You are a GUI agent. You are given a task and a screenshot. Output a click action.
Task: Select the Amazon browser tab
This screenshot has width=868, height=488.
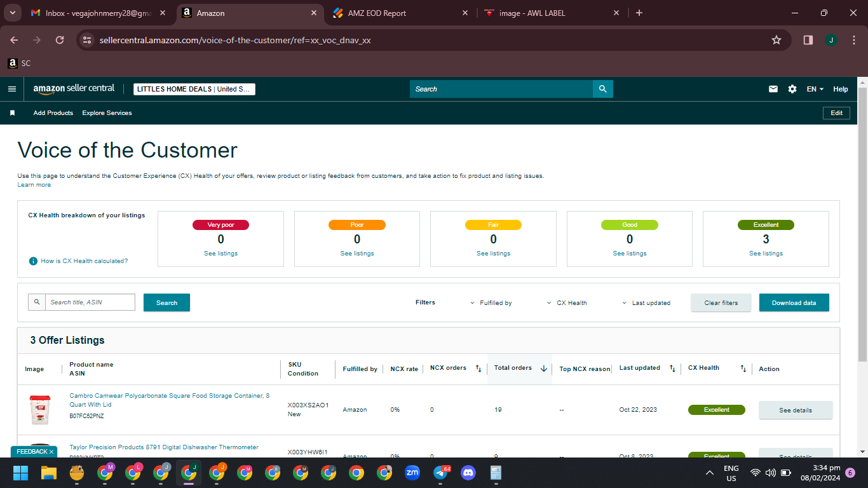click(x=249, y=13)
